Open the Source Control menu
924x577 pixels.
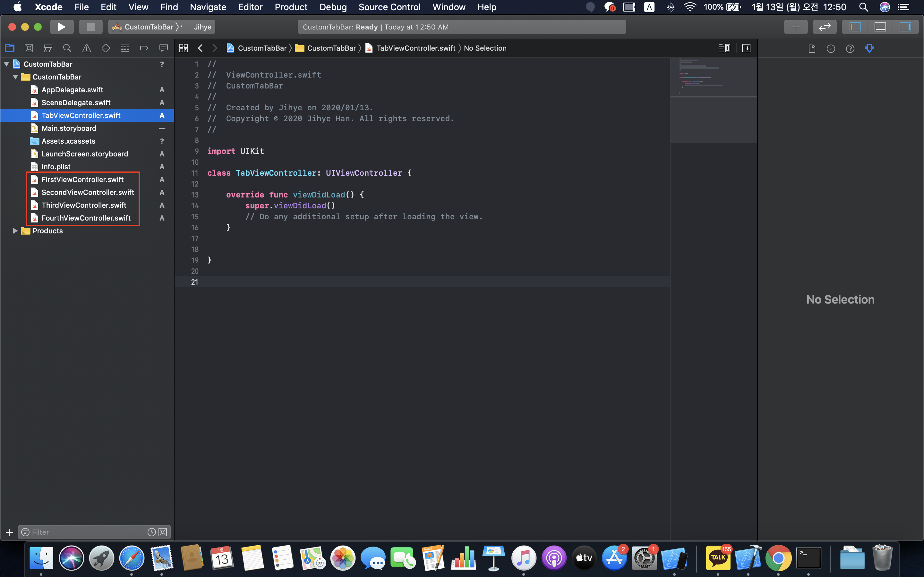coord(389,7)
